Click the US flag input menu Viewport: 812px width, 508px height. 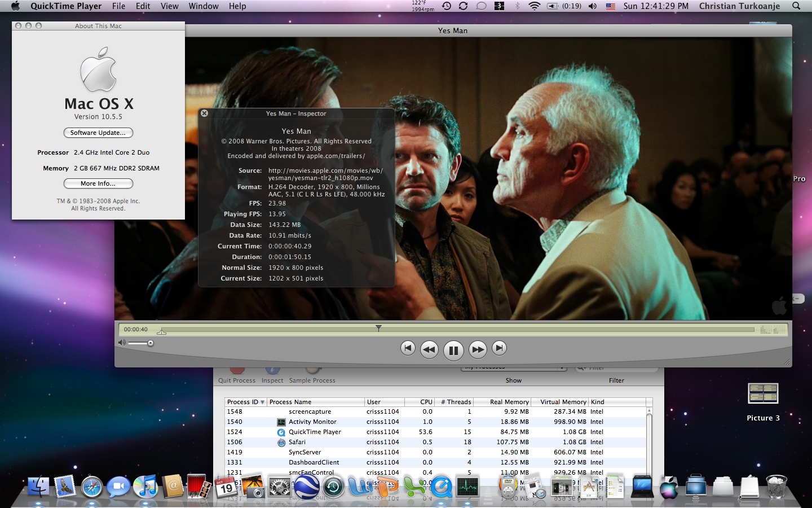[x=611, y=6]
